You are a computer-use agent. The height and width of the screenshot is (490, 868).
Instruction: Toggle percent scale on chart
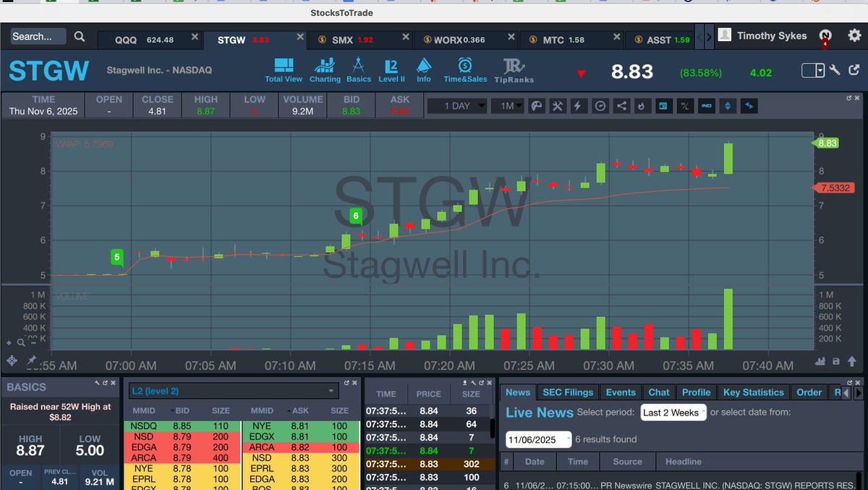click(x=684, y=106)
